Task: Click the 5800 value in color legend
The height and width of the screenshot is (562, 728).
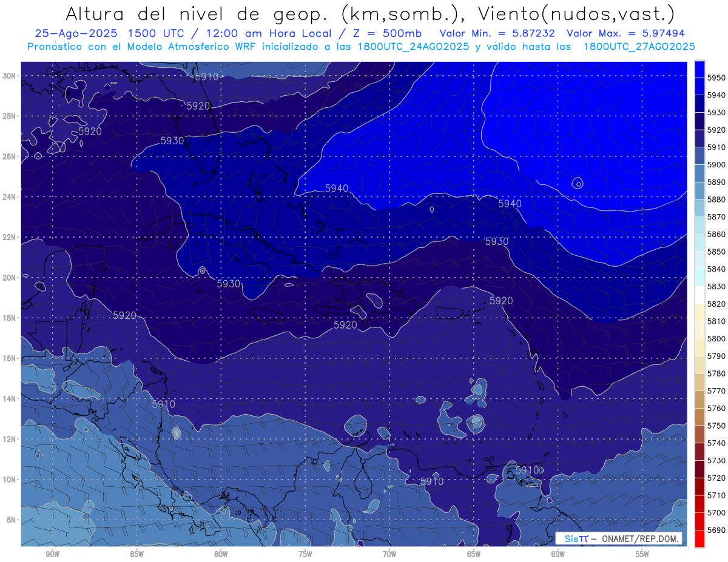Action: [717, 338]
